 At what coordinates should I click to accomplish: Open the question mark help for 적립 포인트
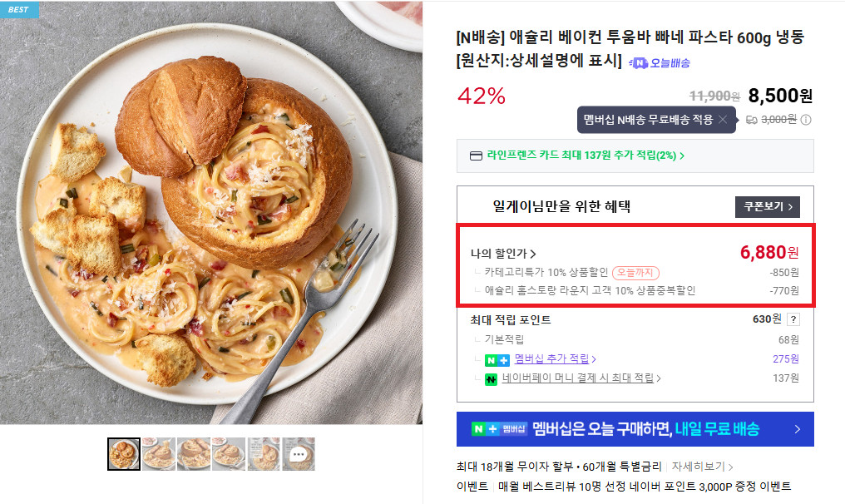click(x=793, y=319)
